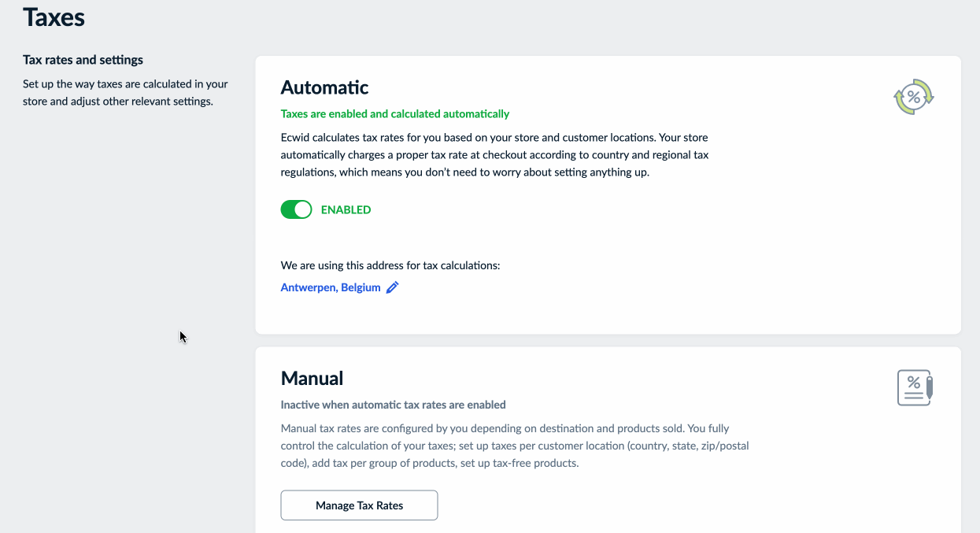This screenshot has height=533, width=980.
Task: Select the Taxes page heading
Action: [x=54, y=16]
